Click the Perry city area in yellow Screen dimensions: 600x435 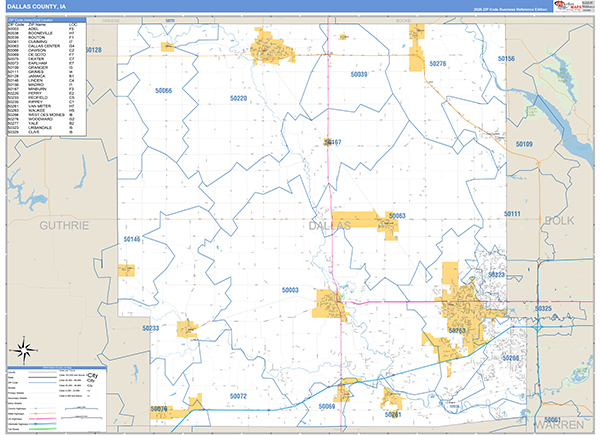tap(272, 49)
